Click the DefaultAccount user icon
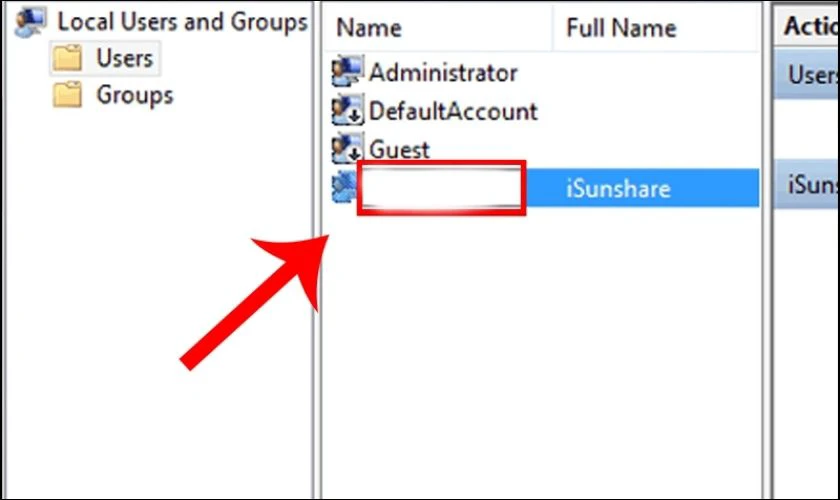The image size is (840, 500). [x=347, y=110]
